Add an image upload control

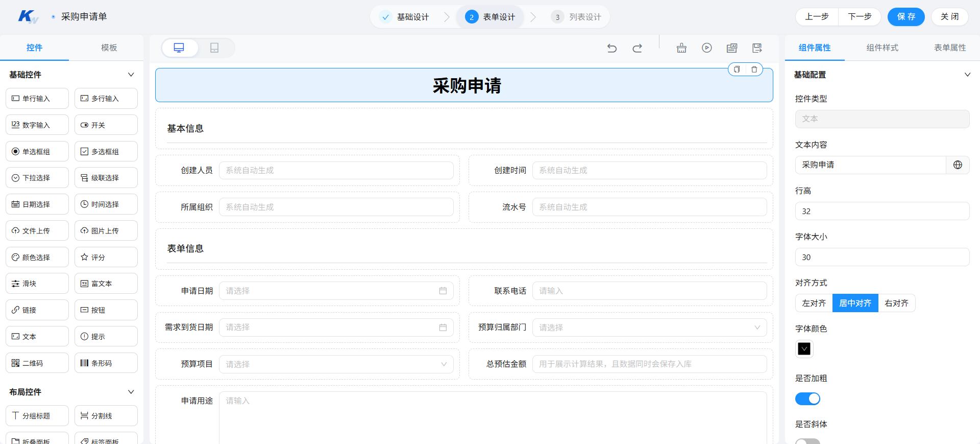pyautogui.click(x=106, y=230)
